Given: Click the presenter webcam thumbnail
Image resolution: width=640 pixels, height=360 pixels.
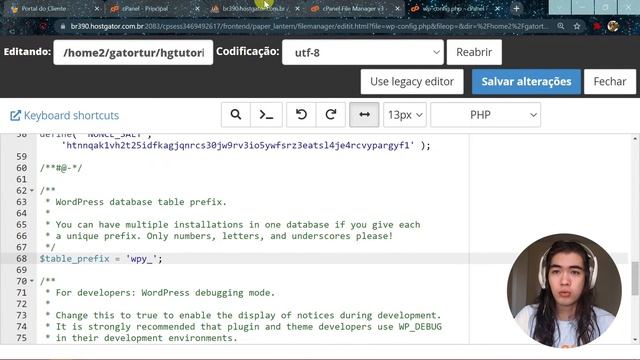Looking at the screenshot, I should [x=564, y=291].
